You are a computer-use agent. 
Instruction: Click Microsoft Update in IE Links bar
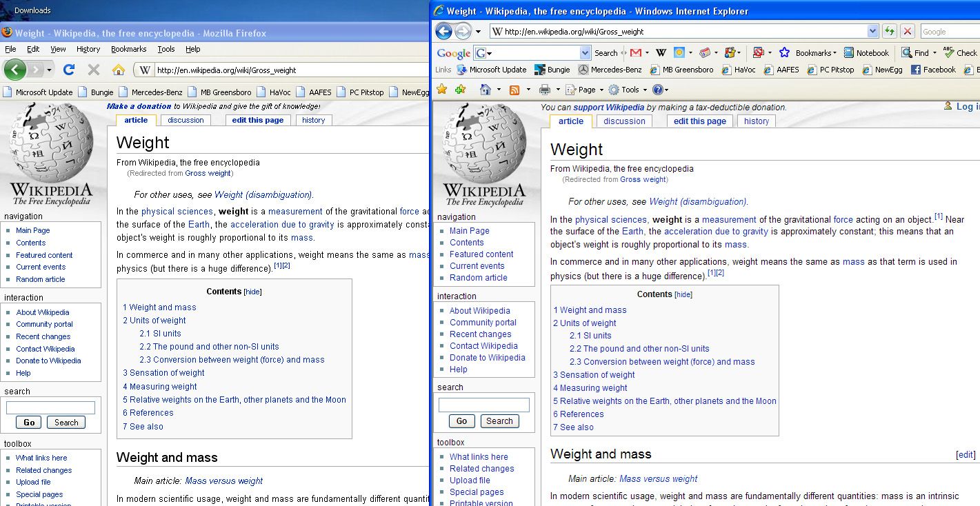492,70
